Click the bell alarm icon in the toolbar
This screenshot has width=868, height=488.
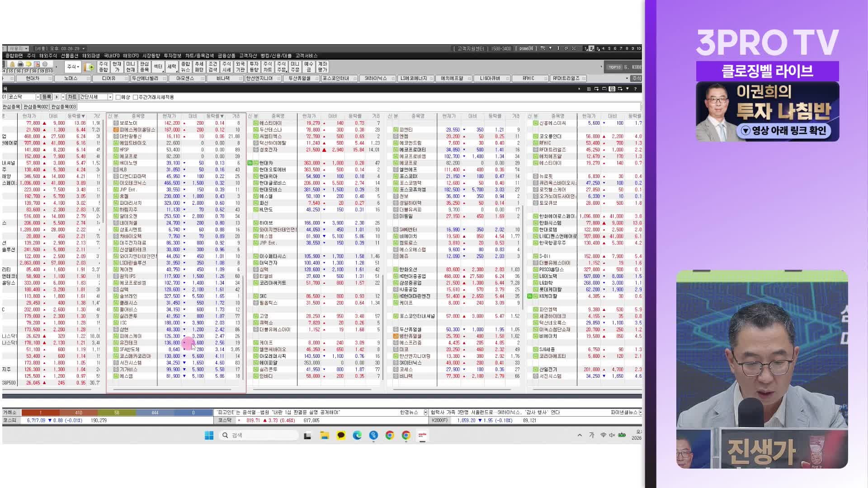(12, 64)
